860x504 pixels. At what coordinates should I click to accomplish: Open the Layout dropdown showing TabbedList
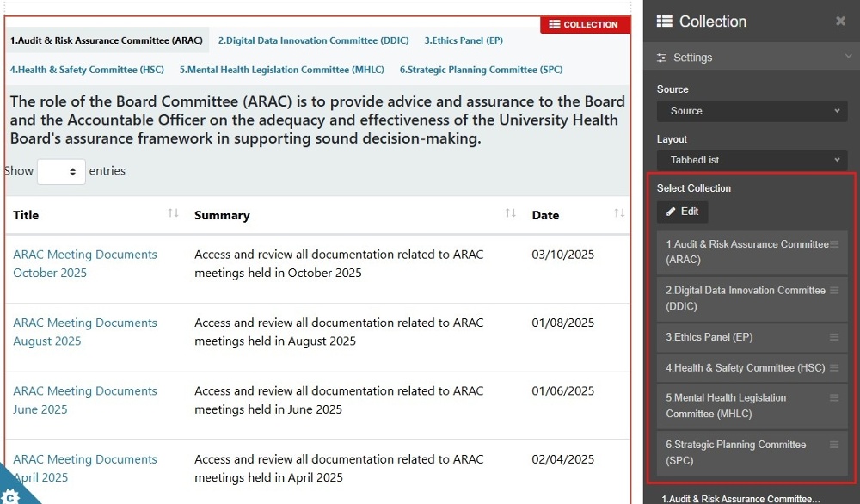752,160
